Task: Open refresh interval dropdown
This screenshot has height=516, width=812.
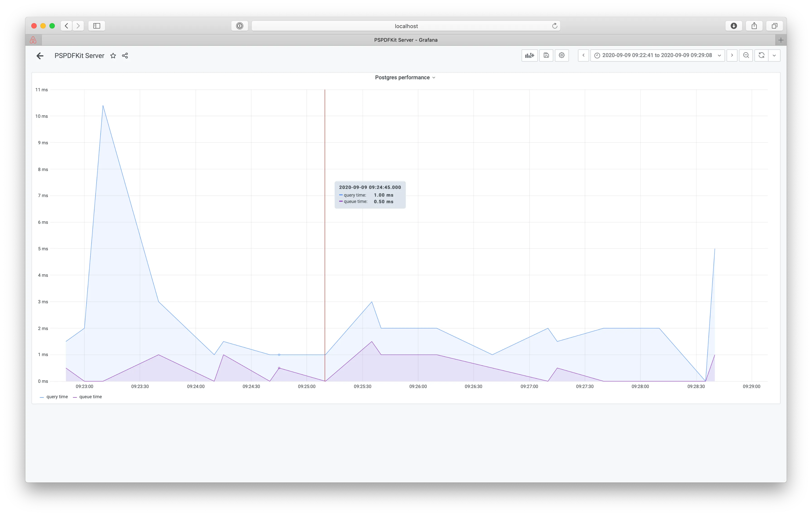Action: pyautogui.click(x=774, y=55)
